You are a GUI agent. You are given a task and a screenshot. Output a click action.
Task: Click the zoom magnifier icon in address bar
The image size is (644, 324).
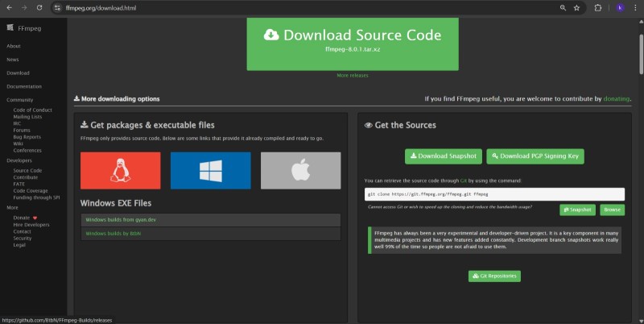(563, 8)
